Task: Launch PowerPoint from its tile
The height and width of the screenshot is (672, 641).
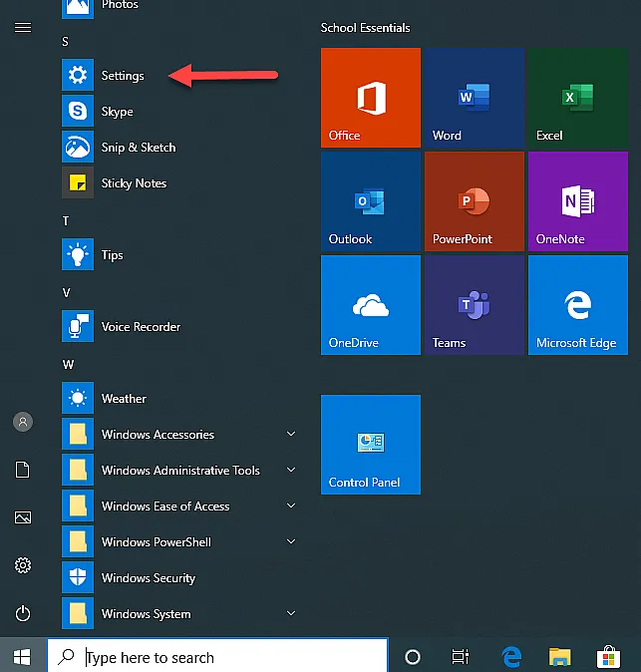Action: 475,201
